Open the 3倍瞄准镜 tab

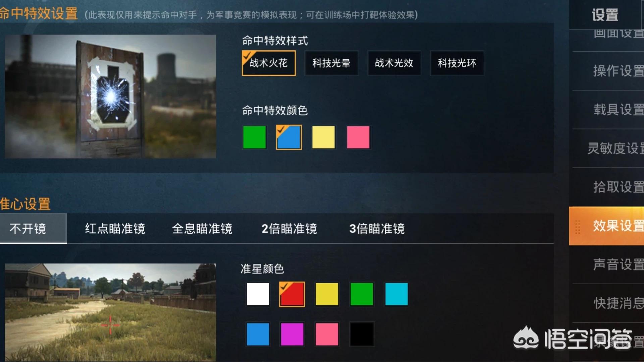[x=377, y=229]
